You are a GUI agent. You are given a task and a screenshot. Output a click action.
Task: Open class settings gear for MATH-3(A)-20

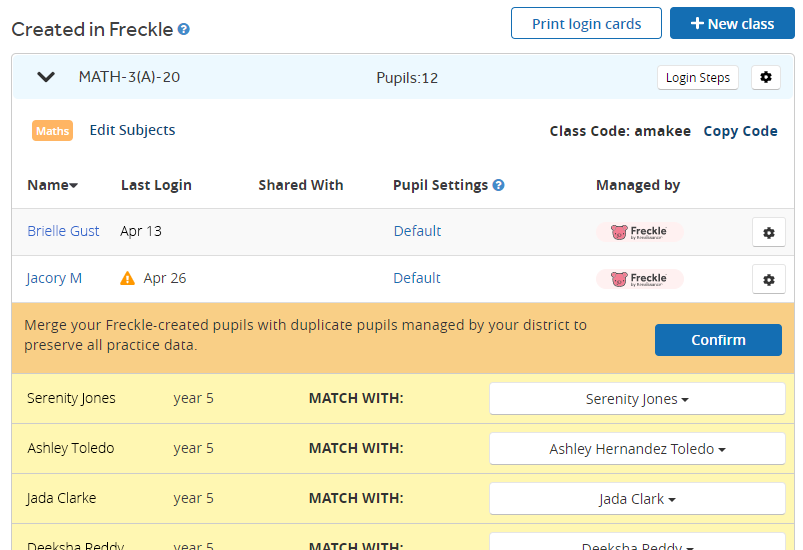point(766,77)
